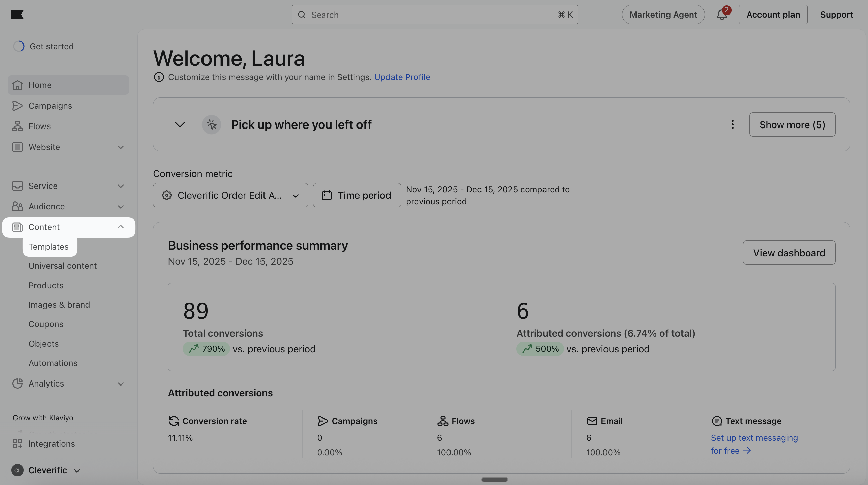This screenshot has height=485, width=868.
Task: Expand the Analytics sidebar menu
Action: (x=121, y=384)
